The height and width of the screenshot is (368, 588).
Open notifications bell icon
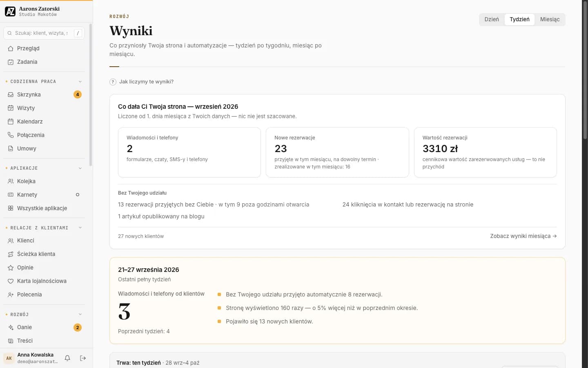point(67,358)
